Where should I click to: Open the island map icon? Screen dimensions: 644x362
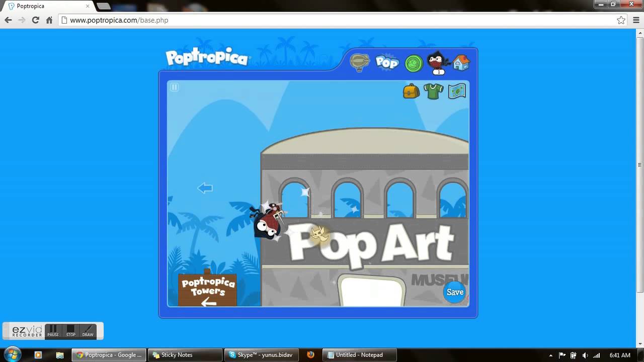(x=457, y=91)
